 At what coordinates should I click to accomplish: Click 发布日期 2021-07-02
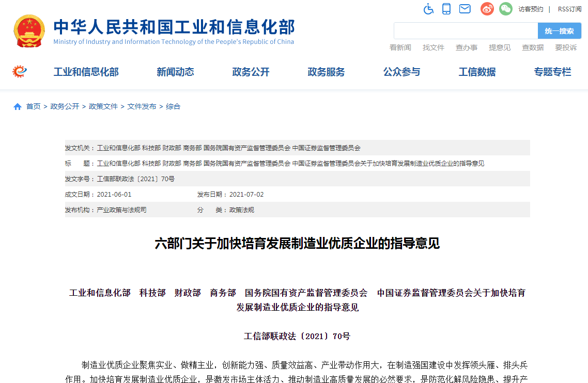point(230,195)
